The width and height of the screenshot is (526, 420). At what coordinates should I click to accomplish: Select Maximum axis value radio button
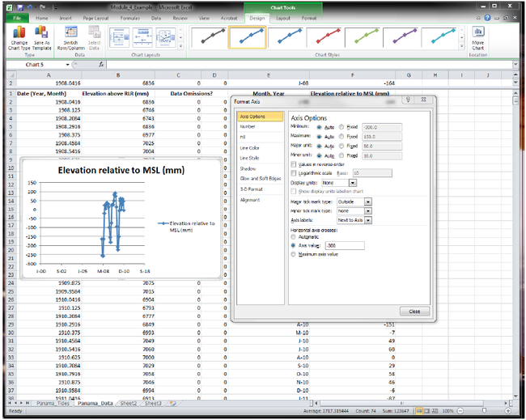(x=295, y=254)
